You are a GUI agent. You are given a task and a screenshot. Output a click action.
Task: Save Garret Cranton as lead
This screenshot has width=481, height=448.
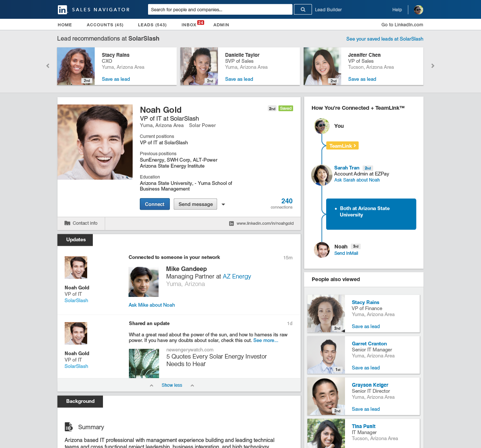click(366, 368)
